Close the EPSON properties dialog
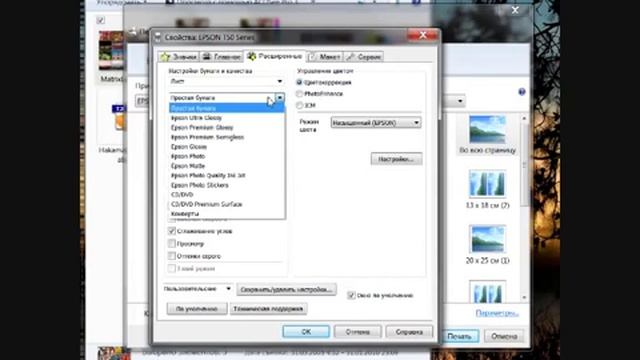 tap(423, 36)
